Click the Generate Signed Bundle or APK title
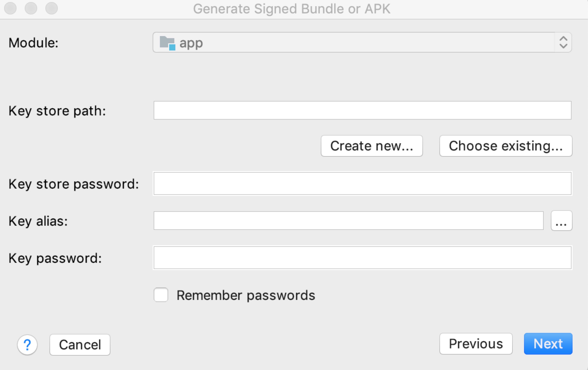 [292, 9]
